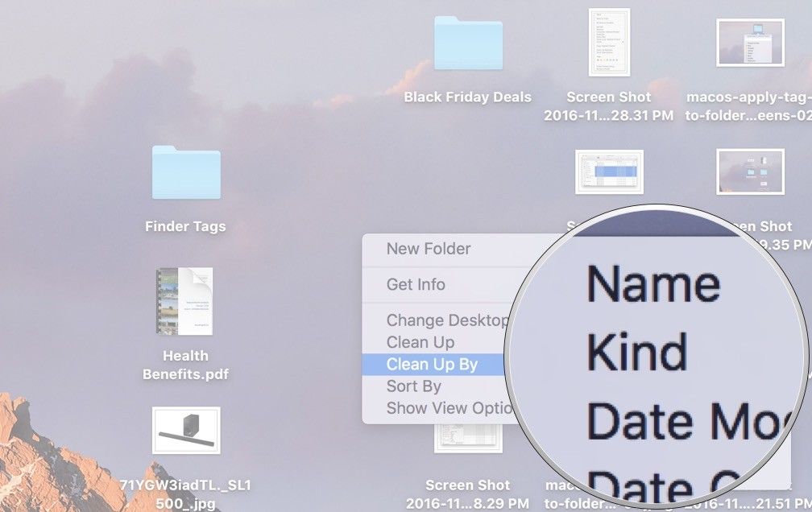Select the Health Benefits.pdf file icon
This screenshot has width=812, height=512.
tap(185, 301)
